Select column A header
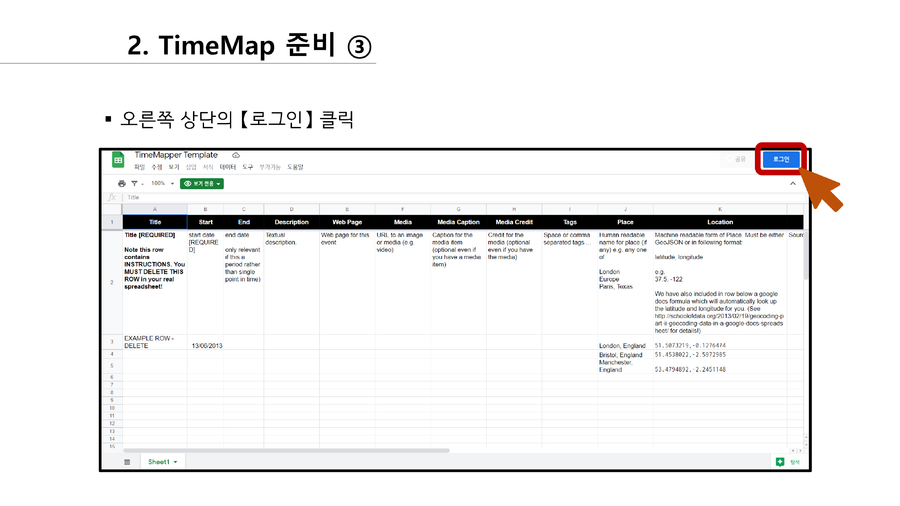Screen dimensions: 900x506 click(154, 209)
